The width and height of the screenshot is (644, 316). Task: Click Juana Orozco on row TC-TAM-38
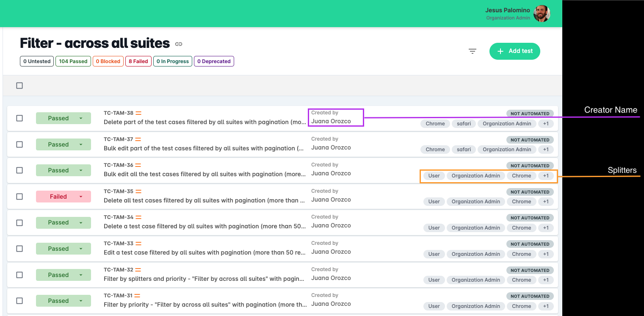tap(331, 121)
